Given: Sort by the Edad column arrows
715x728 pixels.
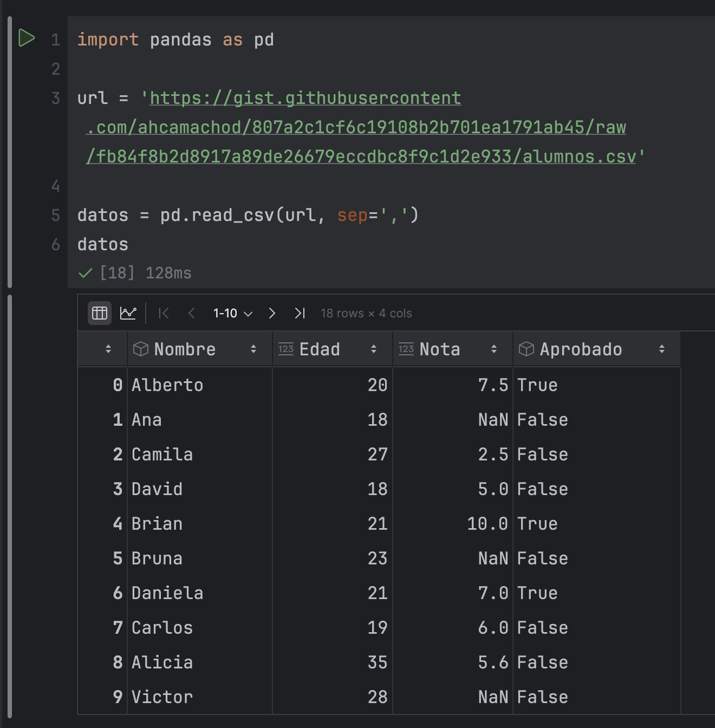Looking at the screenshot, I should 374,349.
